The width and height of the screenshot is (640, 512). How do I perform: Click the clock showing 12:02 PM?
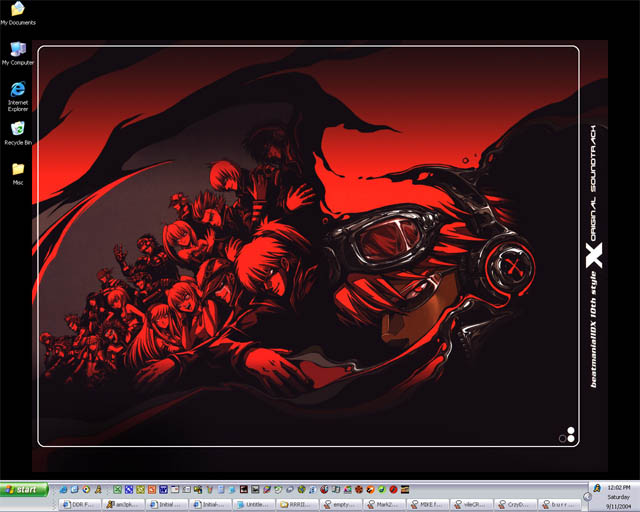coord(618,488)
